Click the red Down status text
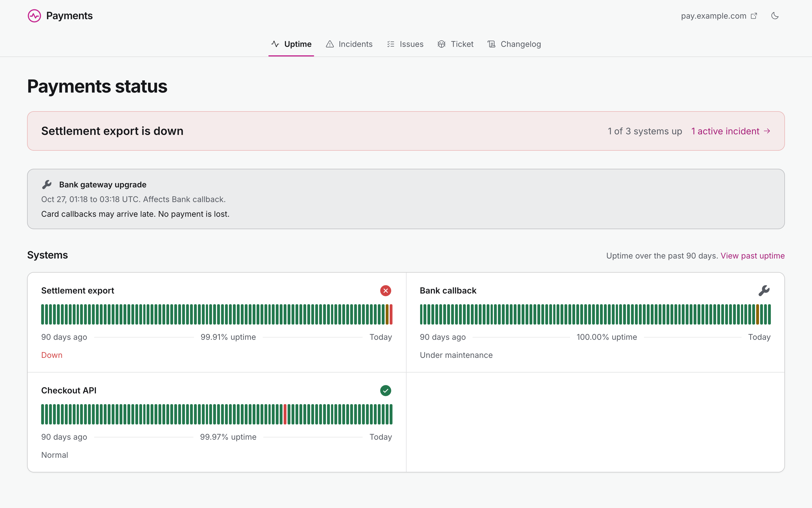 (52, 355)
